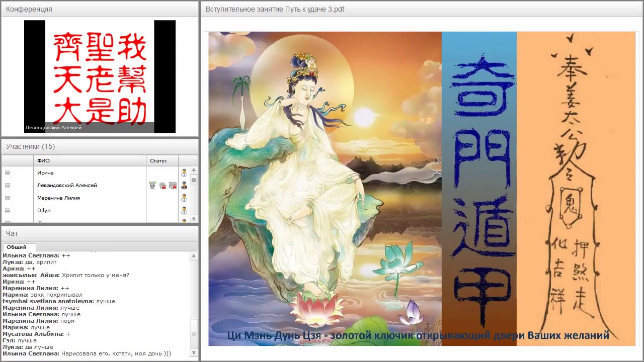Screen dimensions: 644x362
Task: Click the Чат panel header
Action: coord(100,233)
